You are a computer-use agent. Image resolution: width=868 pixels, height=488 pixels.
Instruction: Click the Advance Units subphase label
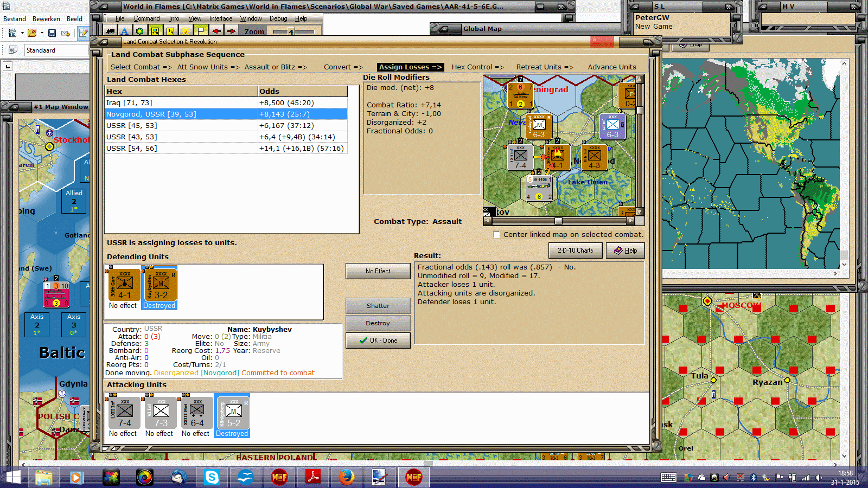click(x=612, y=67)
